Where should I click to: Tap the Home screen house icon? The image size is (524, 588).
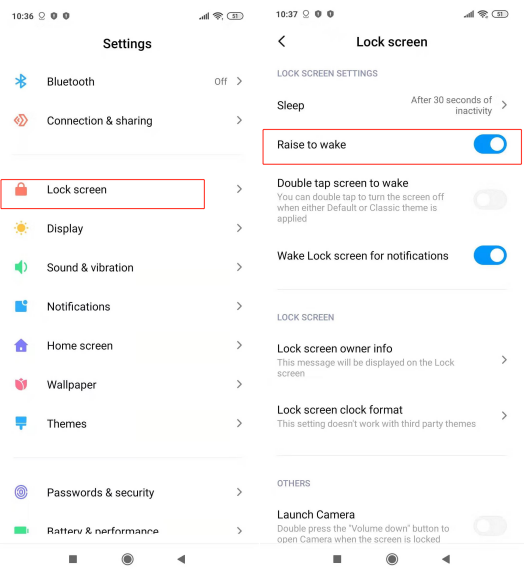pos(21,345)
